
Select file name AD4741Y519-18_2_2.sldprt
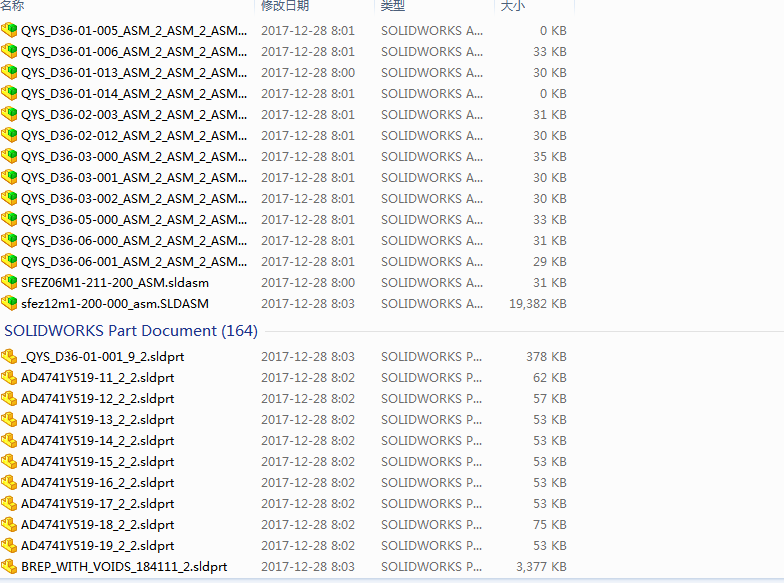pos(98,524)
